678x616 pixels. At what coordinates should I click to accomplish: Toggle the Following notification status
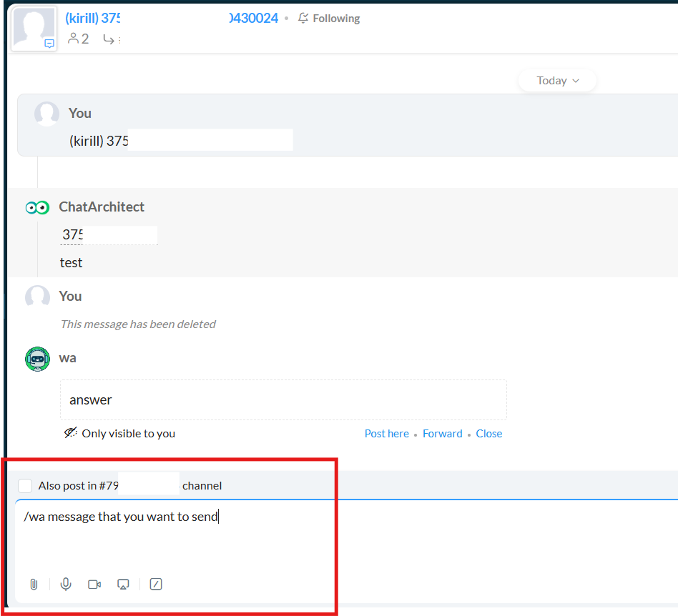coord(335,19)
